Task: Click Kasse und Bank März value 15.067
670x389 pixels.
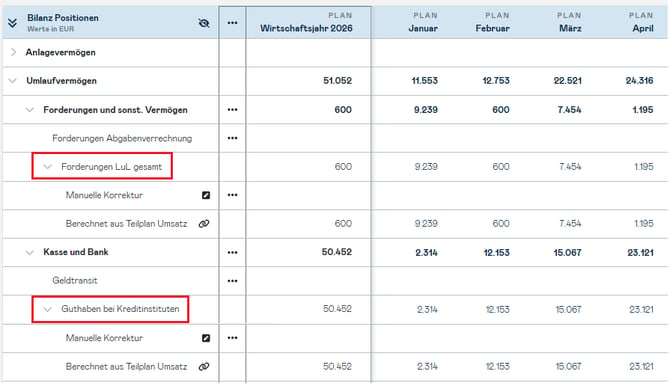Action: coord(567,253)
